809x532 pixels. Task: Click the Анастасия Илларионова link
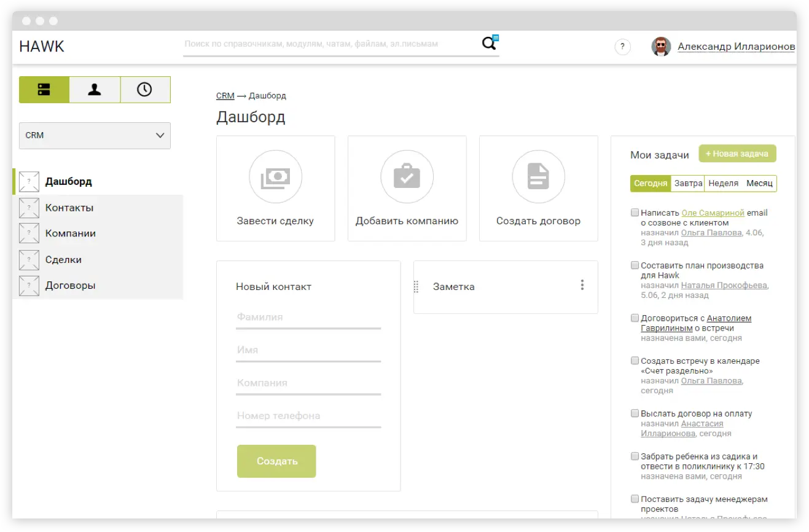682,428
